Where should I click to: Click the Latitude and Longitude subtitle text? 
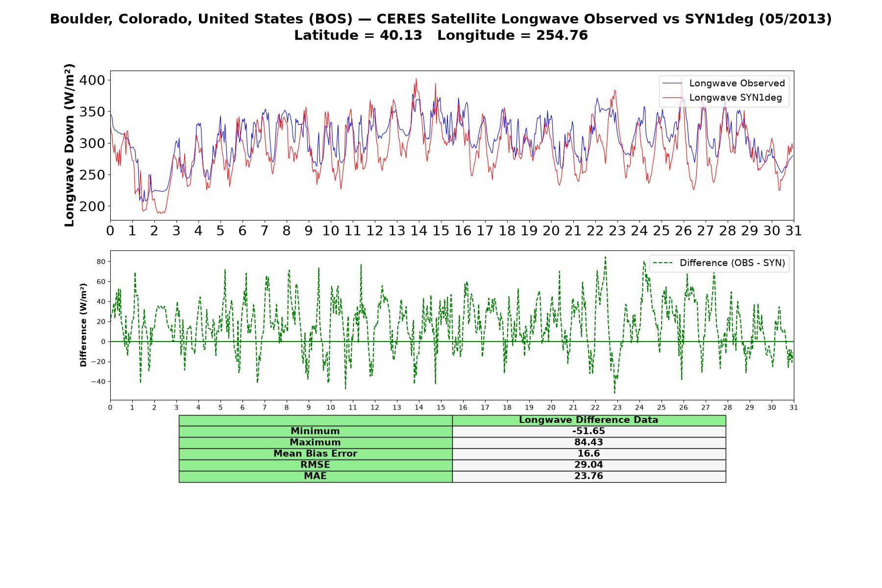coord(441,35)
